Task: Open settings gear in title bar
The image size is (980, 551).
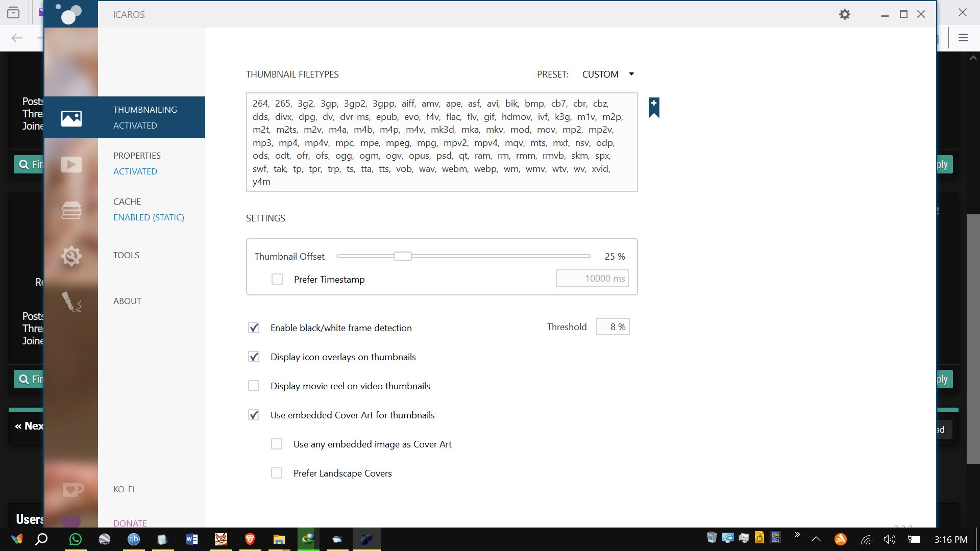Action: coord(845,14)
